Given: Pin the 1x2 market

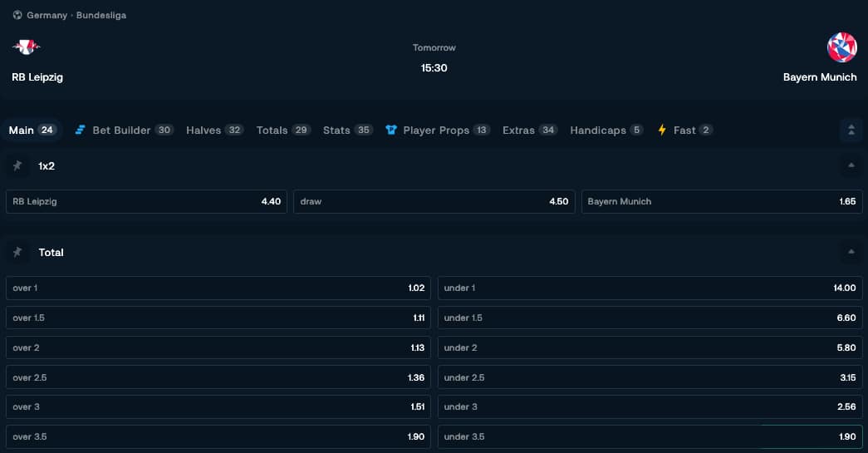Looking at the screenshot, I should pos(17,165).
